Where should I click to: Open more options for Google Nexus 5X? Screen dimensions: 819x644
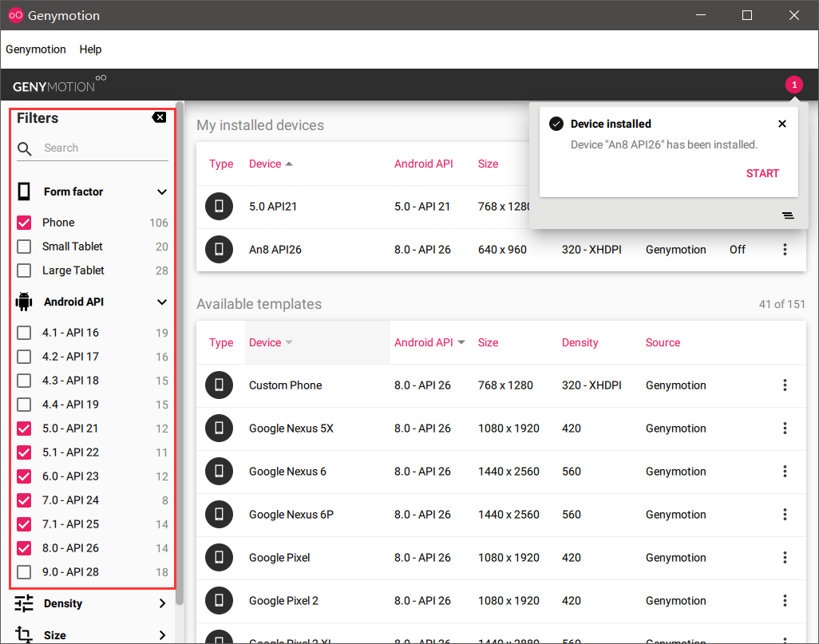(x=785, y=429)
